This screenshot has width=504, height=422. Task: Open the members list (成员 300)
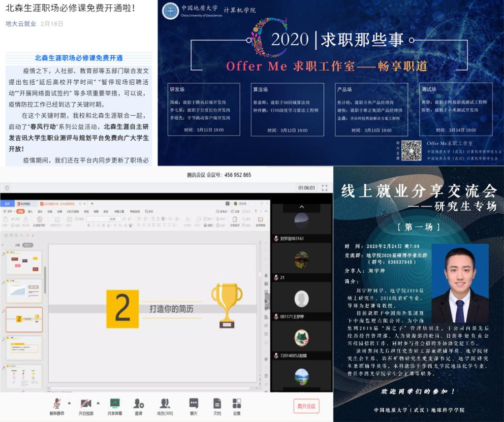click(x=165, y=404)
